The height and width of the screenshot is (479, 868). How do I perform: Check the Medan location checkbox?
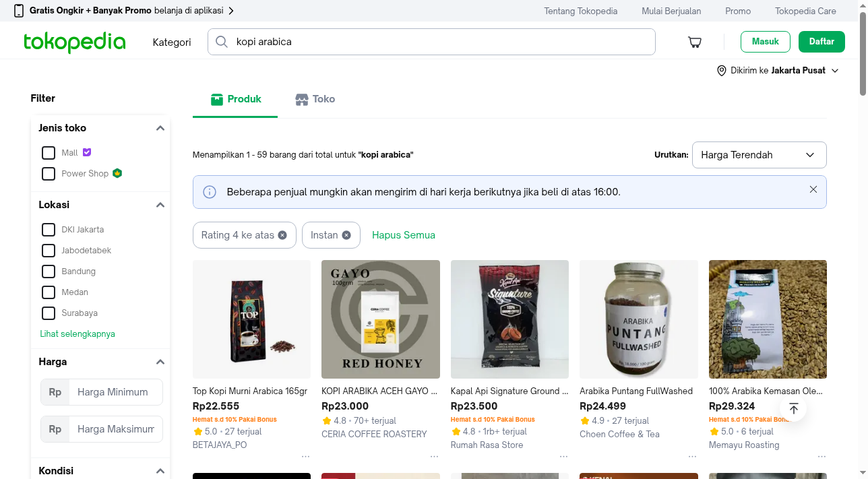pos(49,292)
